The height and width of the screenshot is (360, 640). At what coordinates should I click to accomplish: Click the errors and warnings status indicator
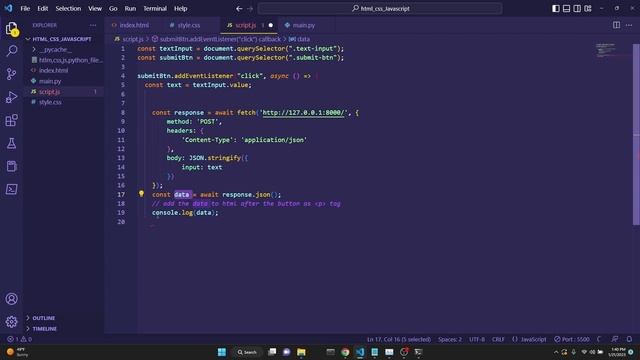(19, 339)
